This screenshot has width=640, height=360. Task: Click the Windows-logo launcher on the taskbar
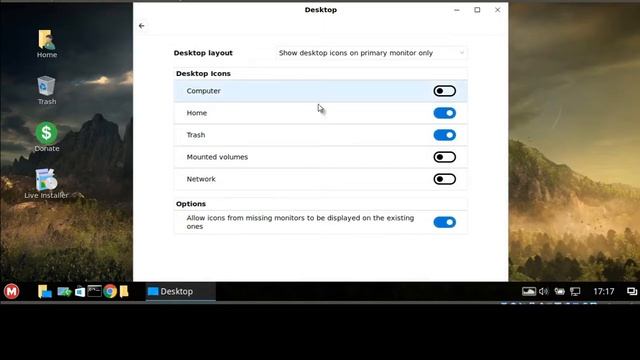click(80, 291)
